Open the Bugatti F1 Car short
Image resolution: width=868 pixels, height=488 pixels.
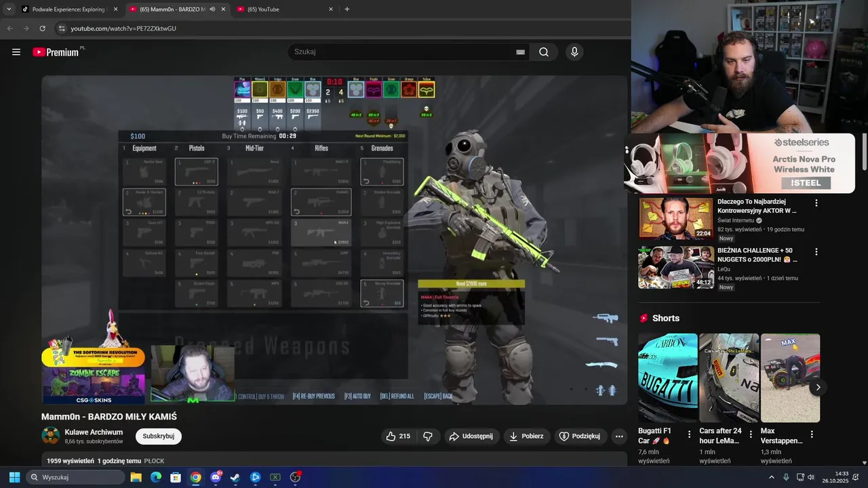tap(668, 378)
